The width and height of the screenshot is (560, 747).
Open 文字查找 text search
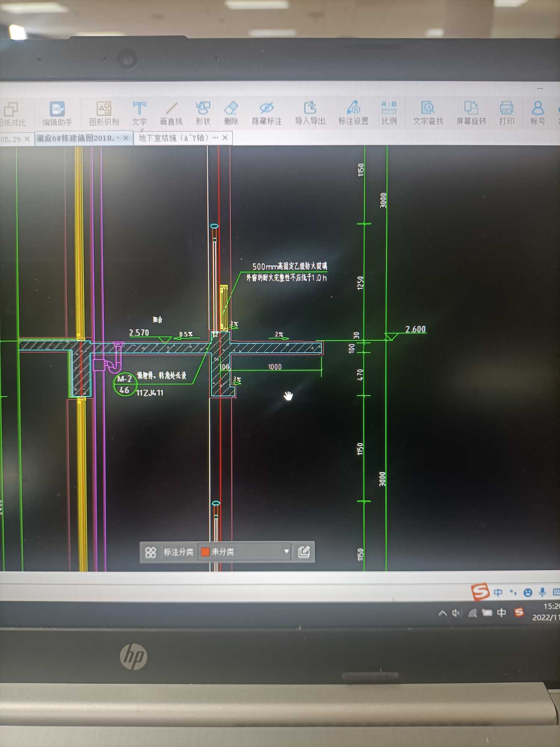(428, 114)
